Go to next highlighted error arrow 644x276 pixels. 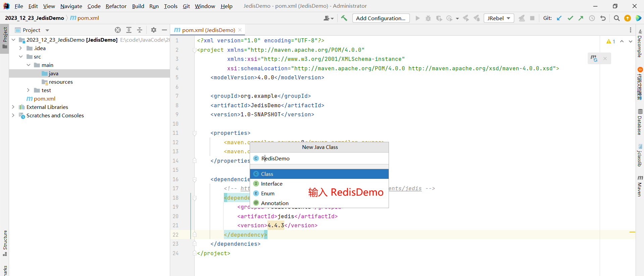pos(631,41)
